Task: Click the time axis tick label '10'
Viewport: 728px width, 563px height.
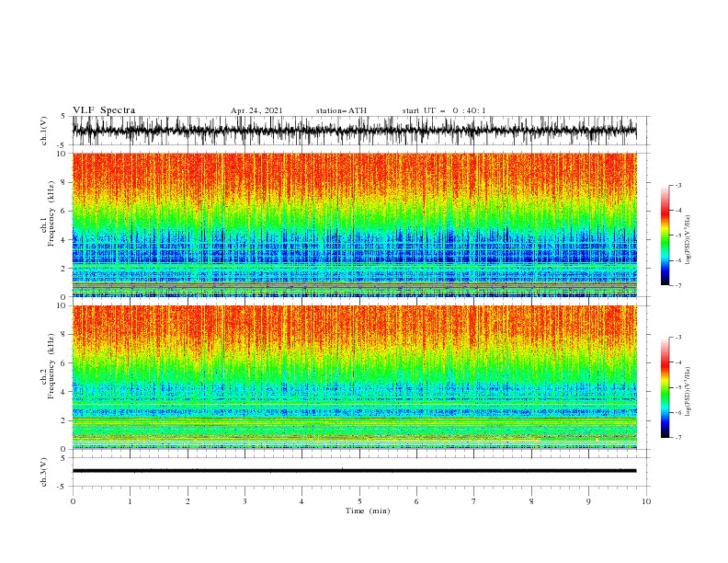Action: click(646, 501)
